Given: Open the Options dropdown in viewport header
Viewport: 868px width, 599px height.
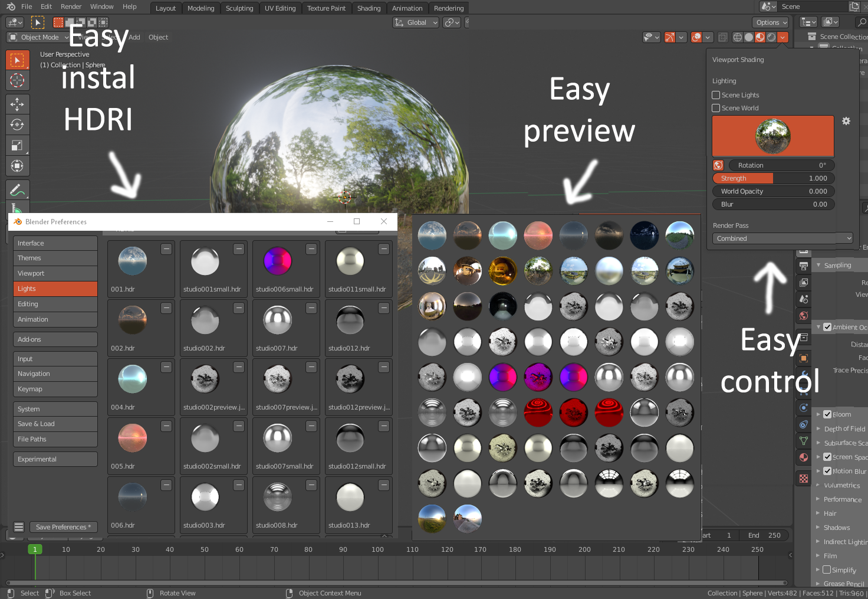Looking at the screenshot, I should [771, 22].
